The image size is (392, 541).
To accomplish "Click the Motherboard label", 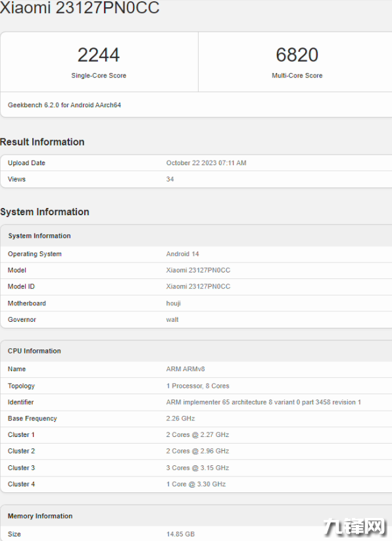I will 26,303.
